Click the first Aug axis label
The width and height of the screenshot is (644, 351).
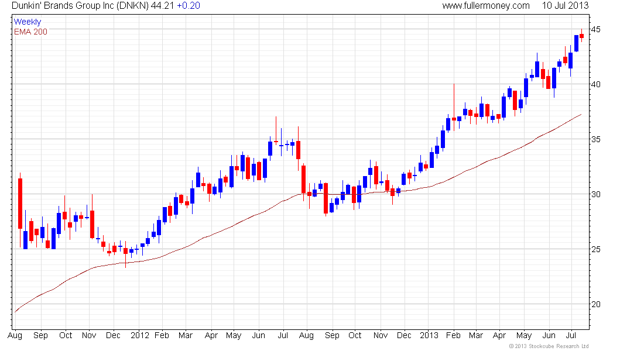tap(15, 336)
